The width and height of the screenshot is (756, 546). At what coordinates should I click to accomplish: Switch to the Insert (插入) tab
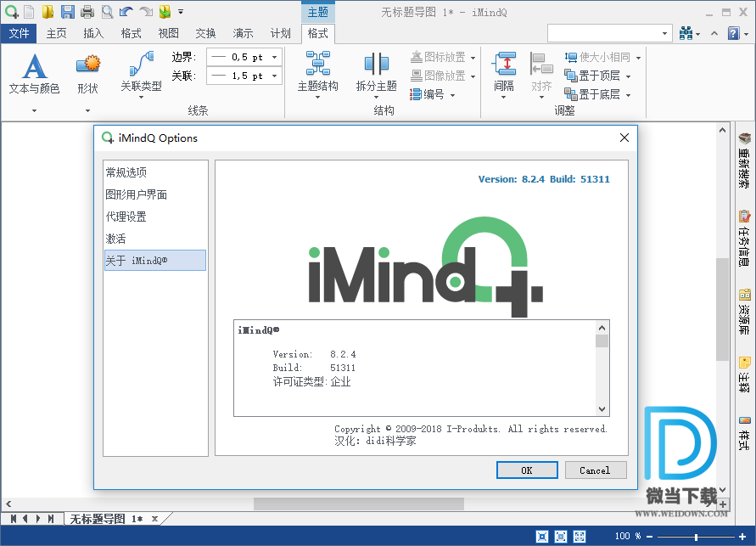(x=93, y=33)
